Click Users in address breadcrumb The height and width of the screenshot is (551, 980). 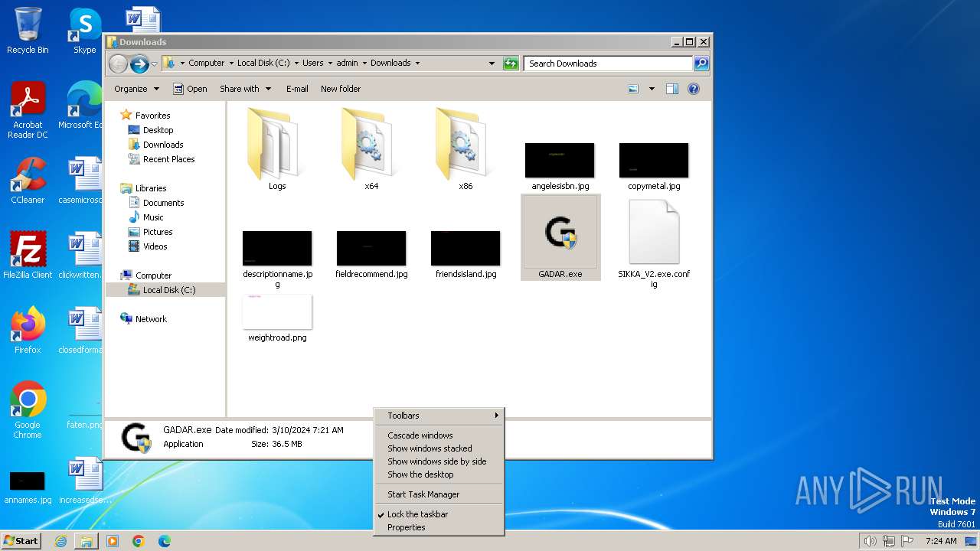coord(312,64)
